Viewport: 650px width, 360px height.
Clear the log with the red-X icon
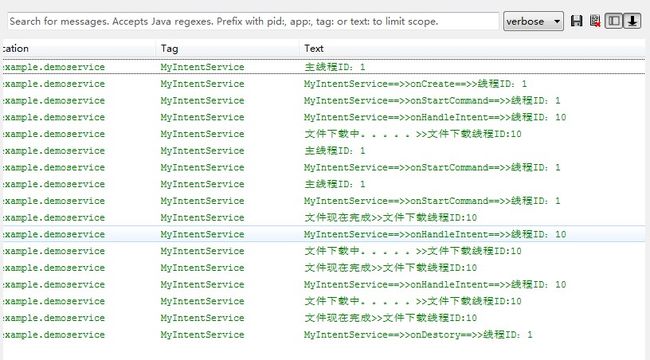point(595,21)
